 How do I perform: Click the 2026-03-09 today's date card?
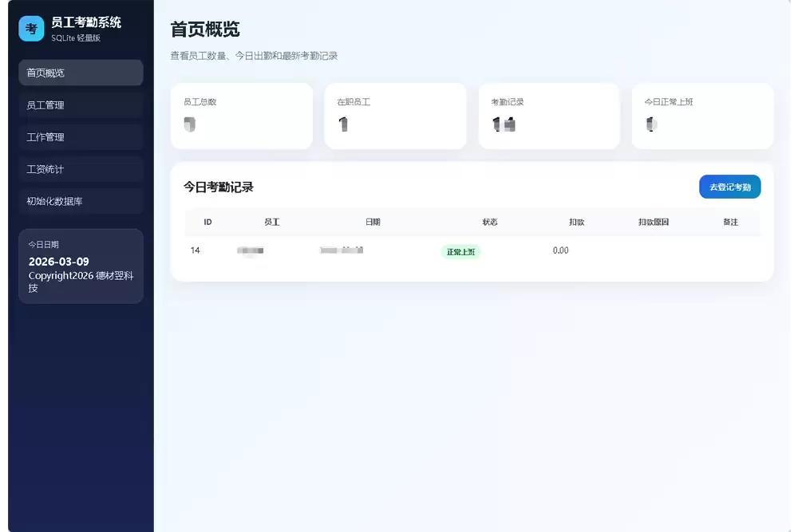[81, 266]
